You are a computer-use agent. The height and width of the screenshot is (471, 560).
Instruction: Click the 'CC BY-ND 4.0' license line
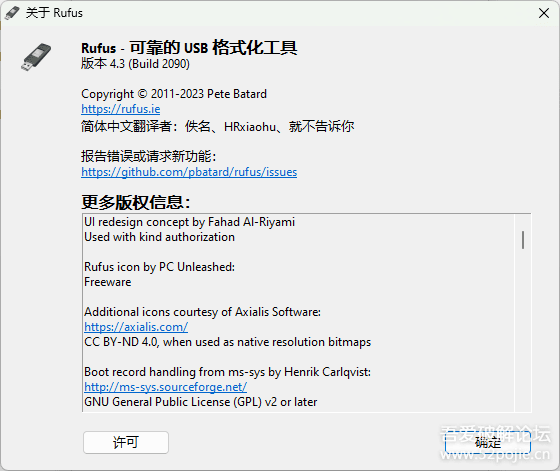click(228, 342)
